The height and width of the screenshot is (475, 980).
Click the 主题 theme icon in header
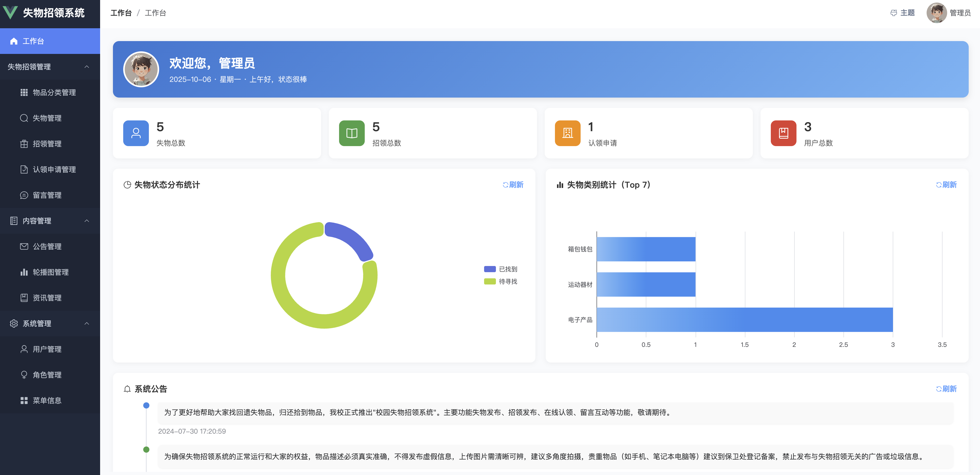point(893,13)
